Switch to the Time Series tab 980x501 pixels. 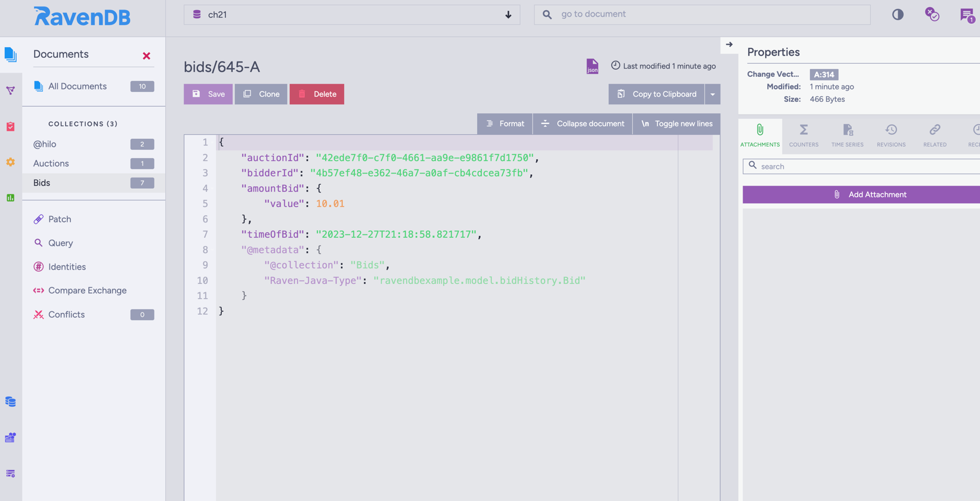pos(848,135)
